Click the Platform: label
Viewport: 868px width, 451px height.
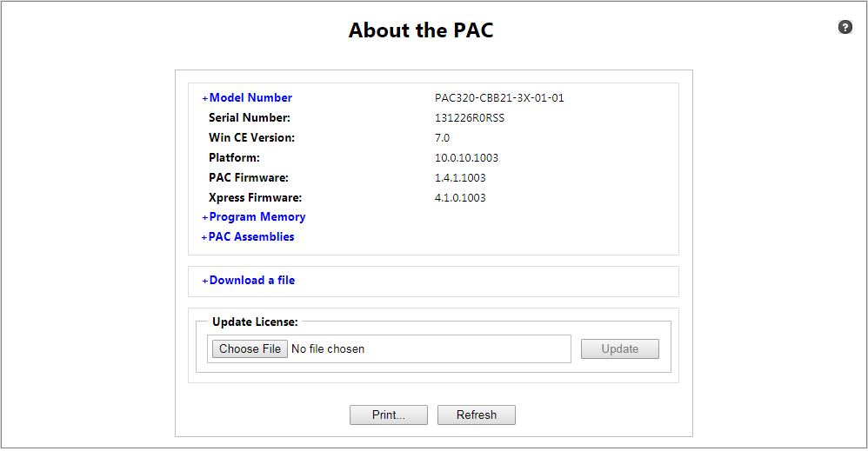[234, 157]
